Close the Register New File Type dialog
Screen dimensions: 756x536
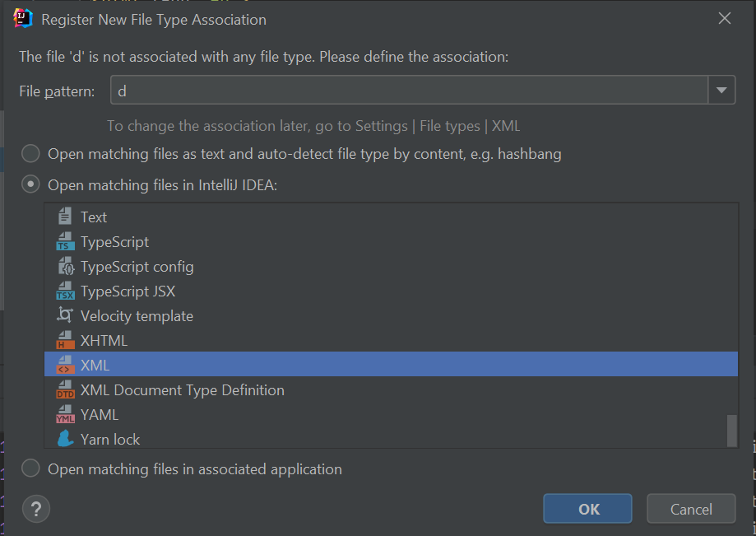pyautogui.click(x=724, y=19)
